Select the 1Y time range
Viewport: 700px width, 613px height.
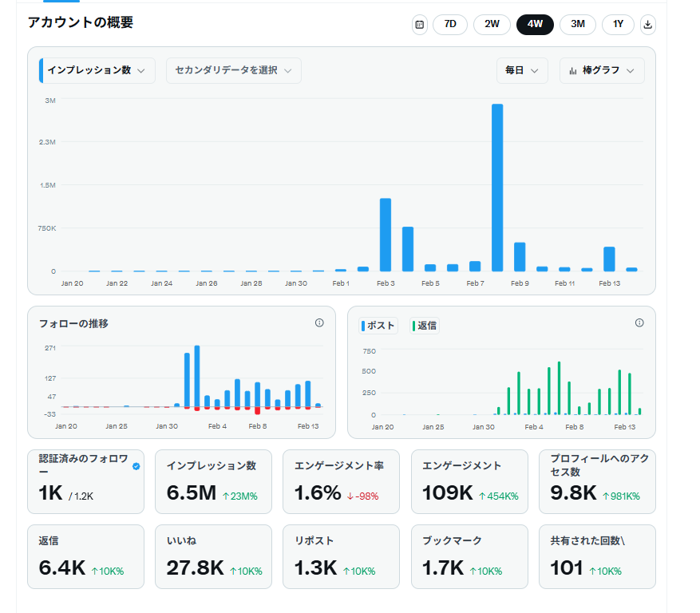coord(618,25)
